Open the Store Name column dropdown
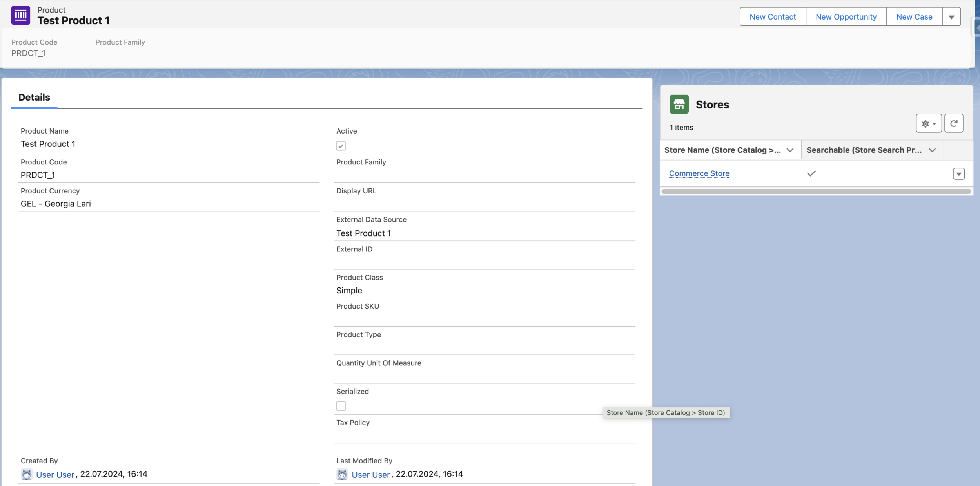Image resolution: width=980 pixels, height=486 pixels. coord(790,150)
